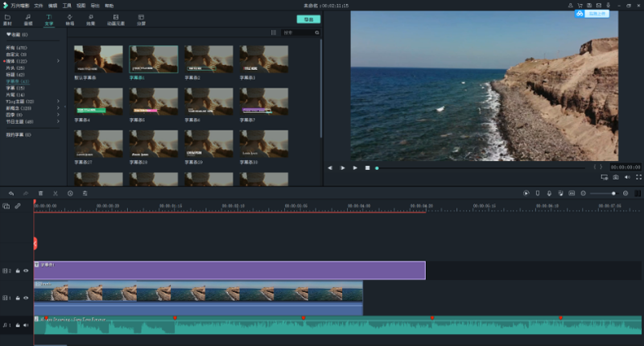This screenshot has width=644, height=346.
Task: Play the preview video
Action: tap(355, 168)
